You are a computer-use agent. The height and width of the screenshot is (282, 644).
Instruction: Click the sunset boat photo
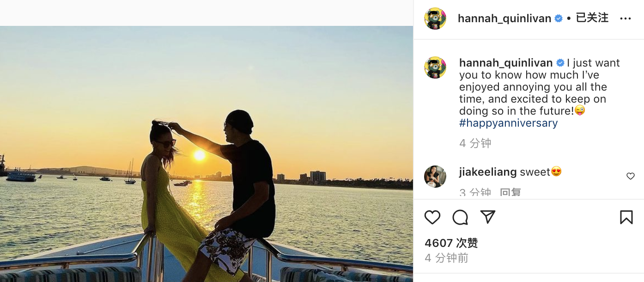[206, 153]
